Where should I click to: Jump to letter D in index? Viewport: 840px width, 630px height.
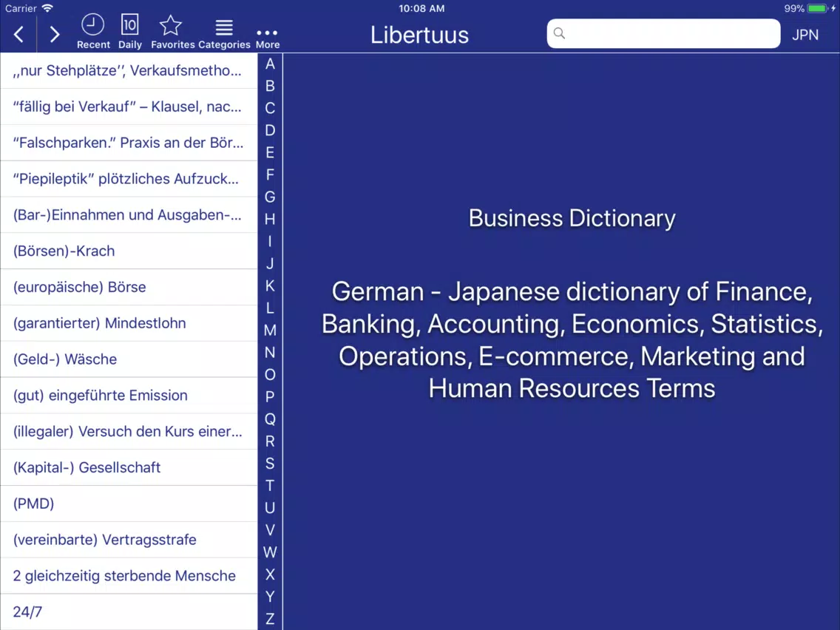pos(270,130)
